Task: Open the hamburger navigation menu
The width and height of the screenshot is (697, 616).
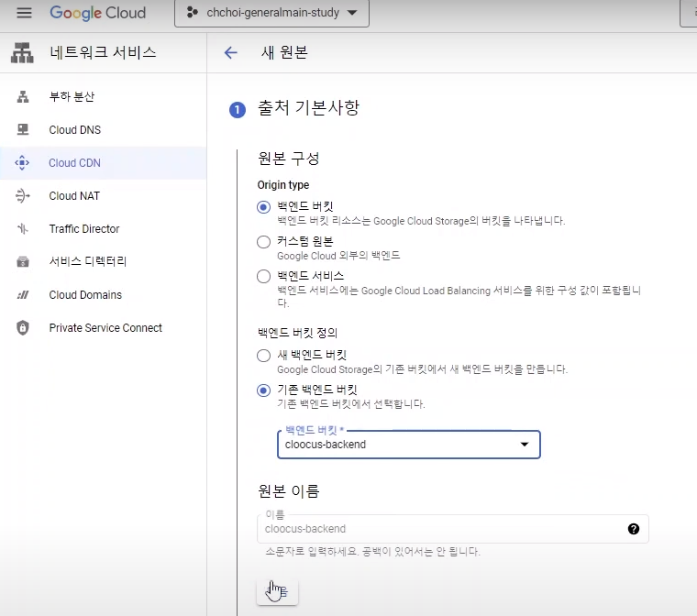Action: [24, 13]
